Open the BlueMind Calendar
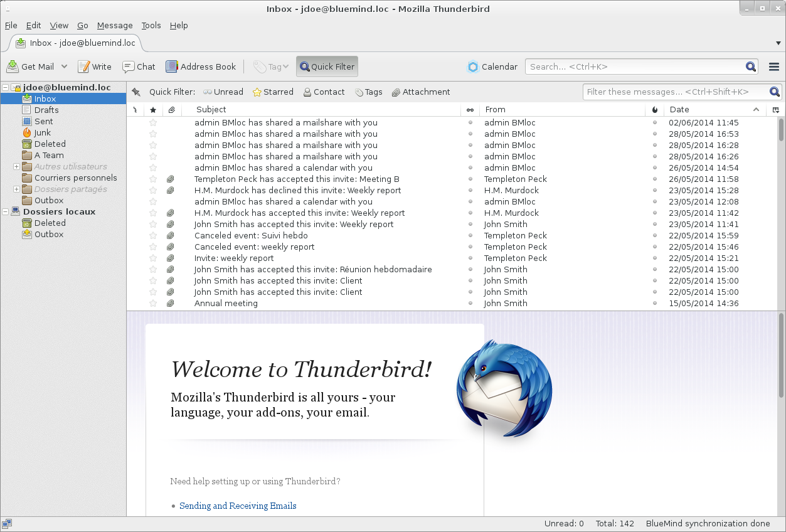This screenshot has height=532, width=786. (492, 66)
